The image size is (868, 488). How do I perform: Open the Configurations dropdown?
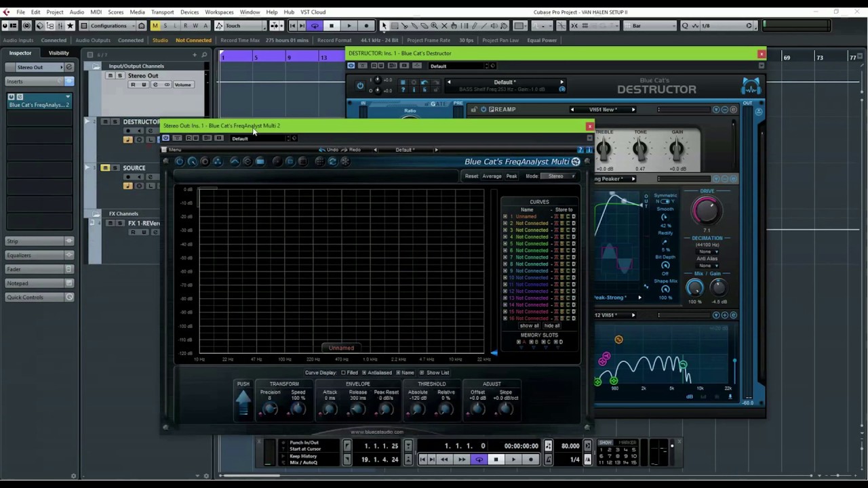pyautogui.click(x=113, y=26)
